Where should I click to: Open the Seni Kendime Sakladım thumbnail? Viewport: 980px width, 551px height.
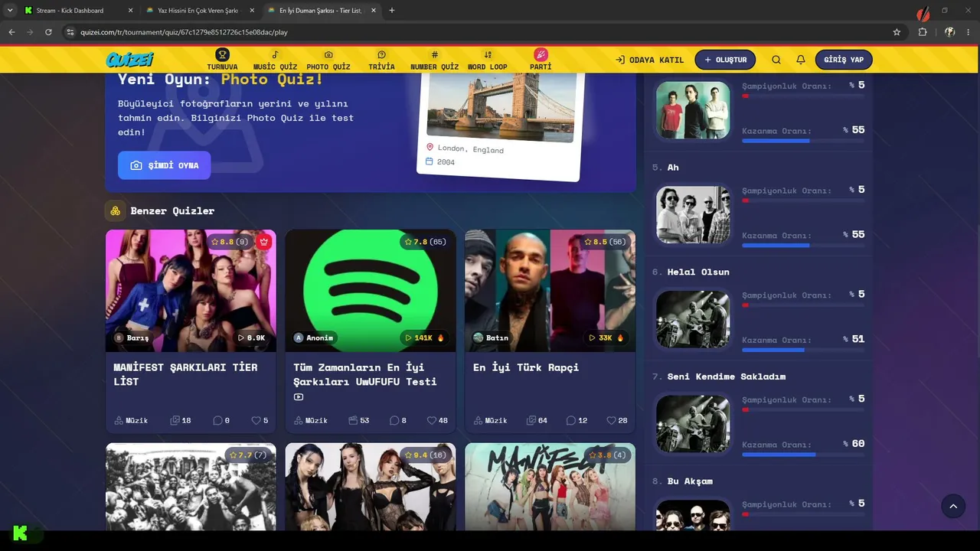pos(693,424)
